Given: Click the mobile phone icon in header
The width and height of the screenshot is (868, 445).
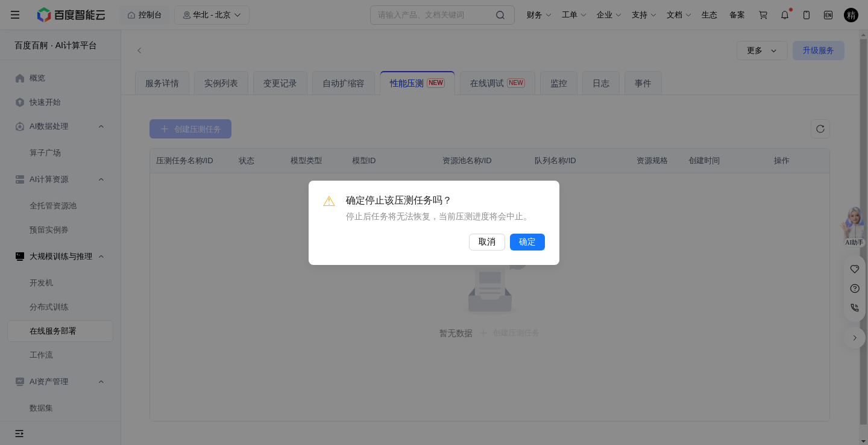Looking at the screenshot, I should coord(807,15).
